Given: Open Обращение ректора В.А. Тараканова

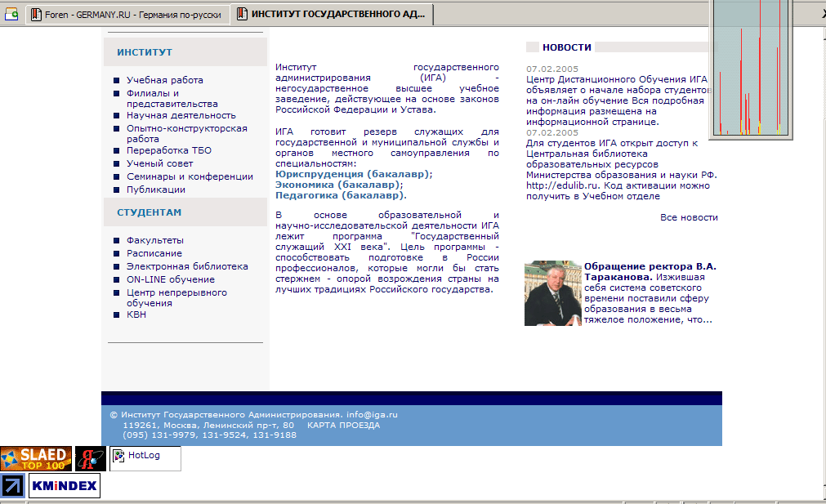Looking at the screenshot, I should [x=650, y=272].
